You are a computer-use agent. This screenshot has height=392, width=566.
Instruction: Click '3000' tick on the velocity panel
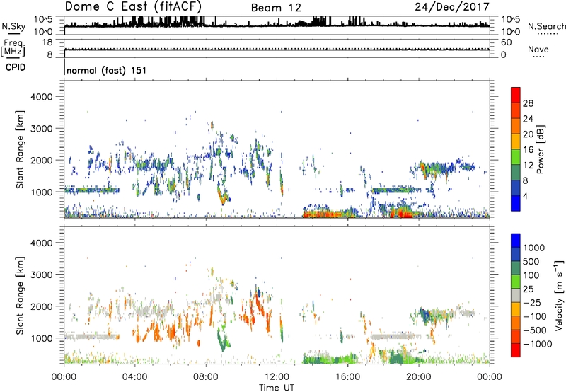coord(41,275)
